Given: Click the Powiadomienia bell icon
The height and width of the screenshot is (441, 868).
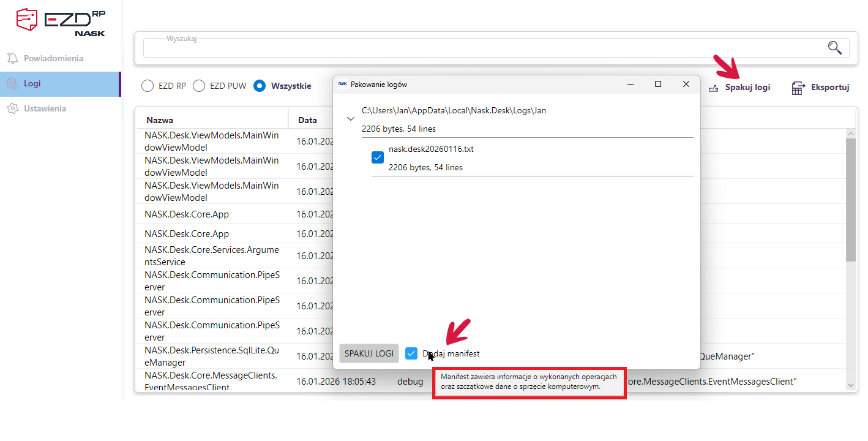Looking at the screenshot, I should [x=12, y=58].
